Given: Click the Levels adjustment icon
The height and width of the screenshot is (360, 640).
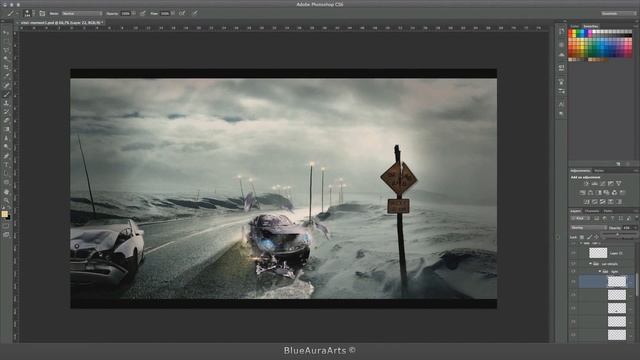Looking at the screenshot, I should point(594,184).
